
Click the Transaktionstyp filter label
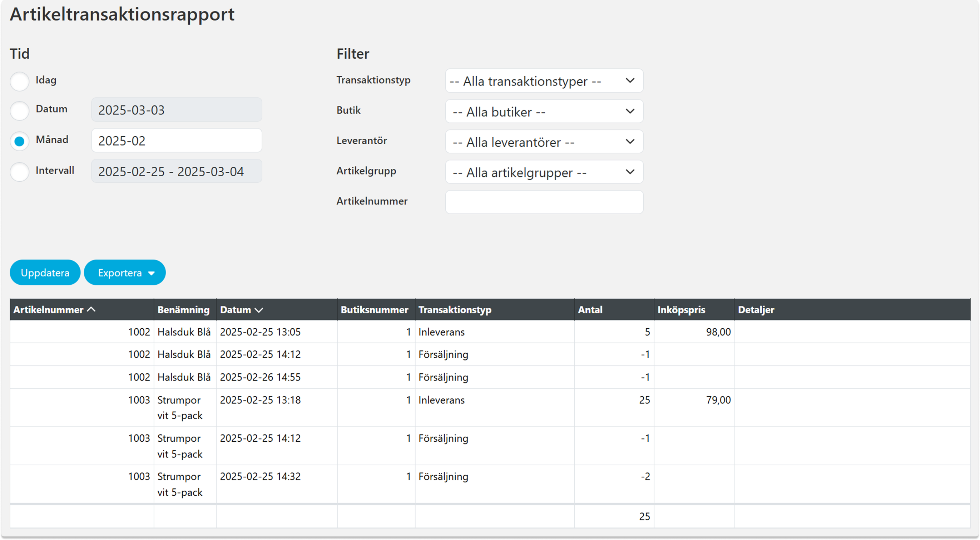click(x=373, y=80)
